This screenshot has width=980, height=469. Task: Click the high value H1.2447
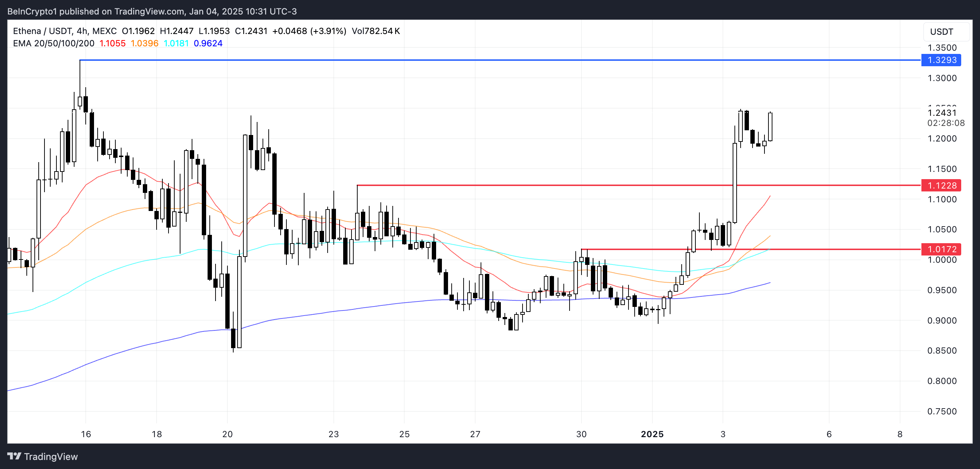[x=176, y=31]
